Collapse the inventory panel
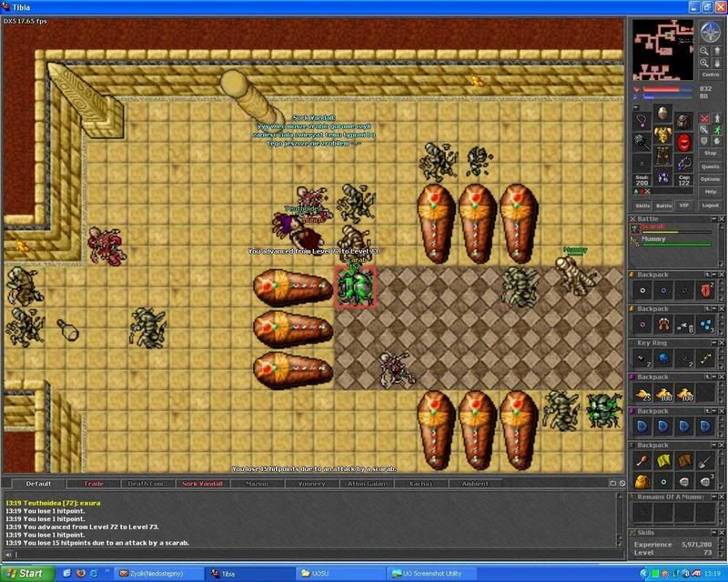The width and height of the screenshot is (728, 582). [x=636, y=107]
